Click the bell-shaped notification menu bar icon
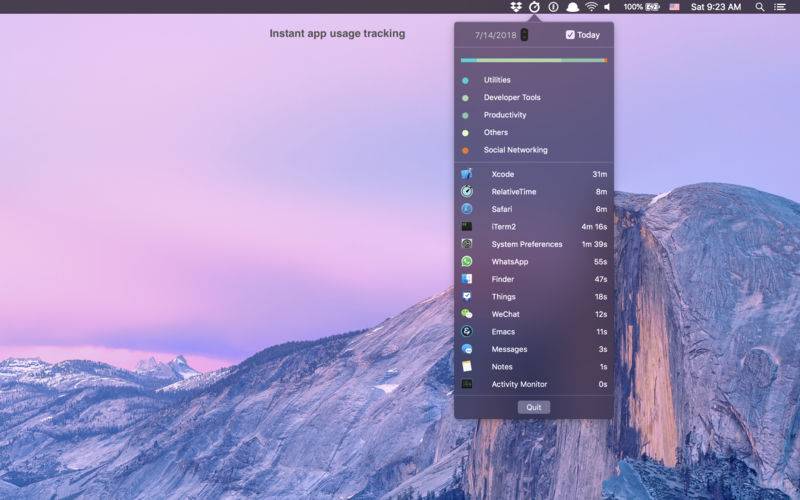The height and width of the screenshot is (500, 800). [572, 7]
